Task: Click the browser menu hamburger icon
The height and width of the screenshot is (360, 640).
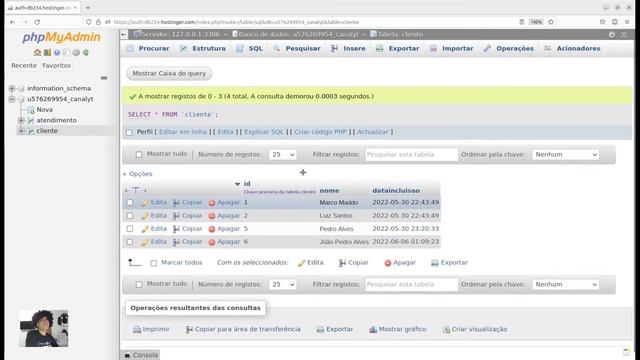Action: point(627,22)
